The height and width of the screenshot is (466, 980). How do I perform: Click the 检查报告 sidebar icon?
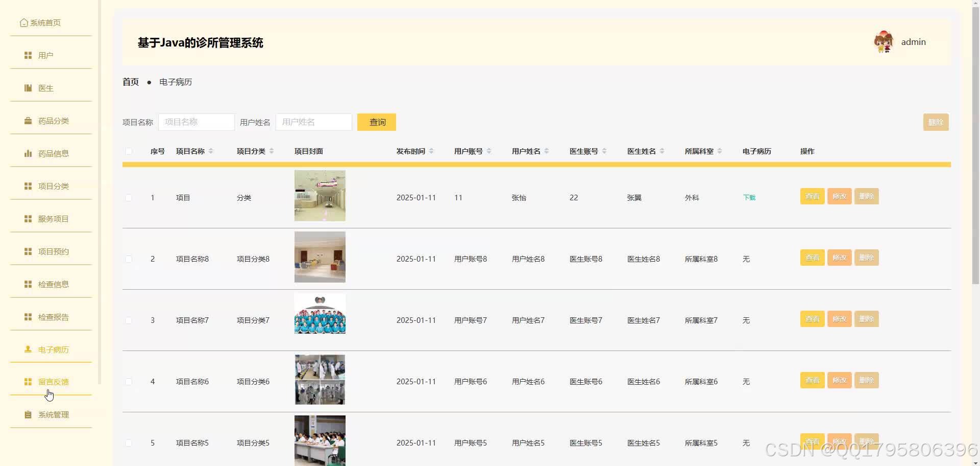28,316
